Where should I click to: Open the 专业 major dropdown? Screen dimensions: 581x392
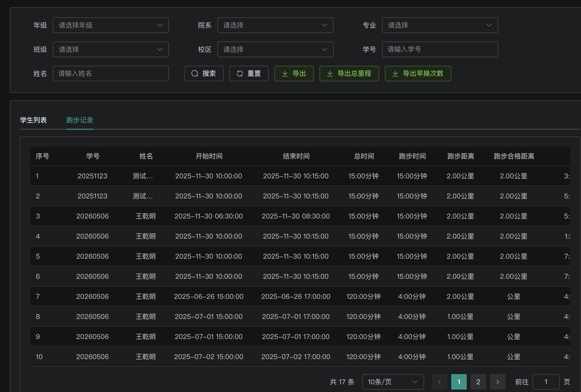pyautogui.click(x=440, y=25)
